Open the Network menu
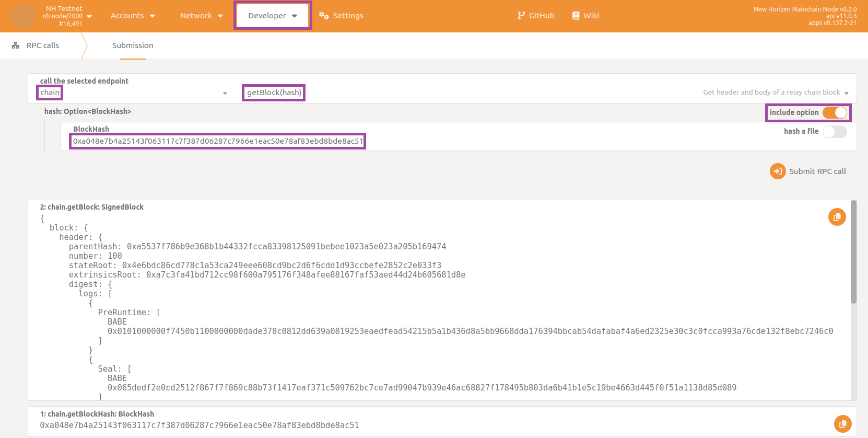 pos(201,16)
